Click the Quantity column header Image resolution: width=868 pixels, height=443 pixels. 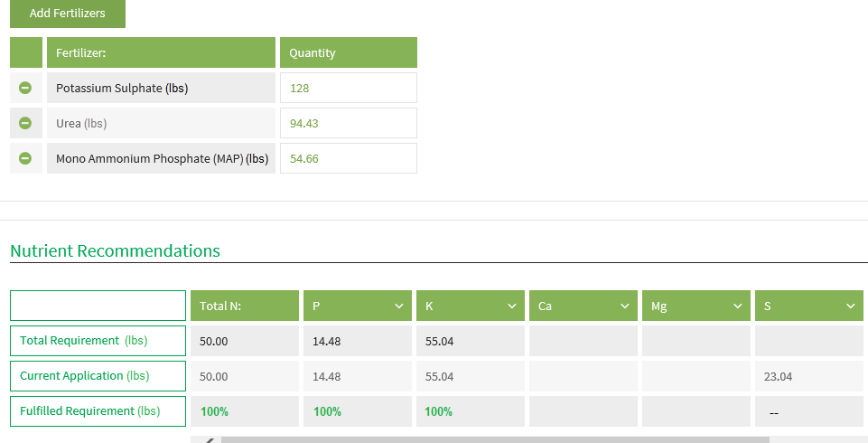pyautogui.click(x=349, y=52)
